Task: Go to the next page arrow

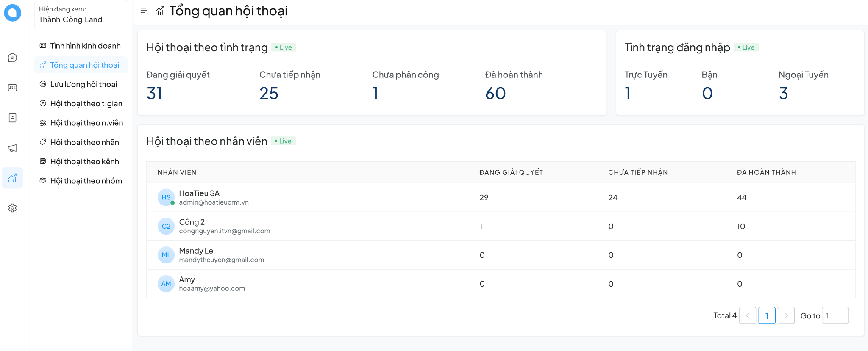Action: (x=786, y=315)
